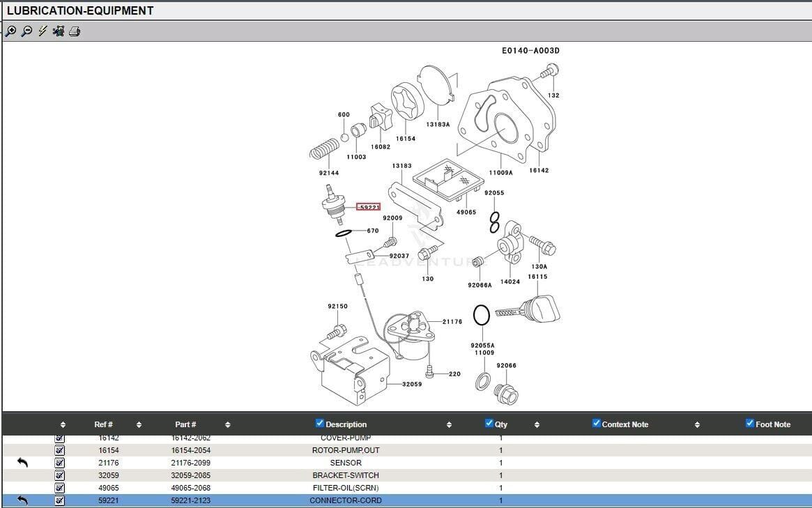Open the note icon for BRACKET-SWITCH row
Viewport: 812px width, 508px height.
click(60, 475)
